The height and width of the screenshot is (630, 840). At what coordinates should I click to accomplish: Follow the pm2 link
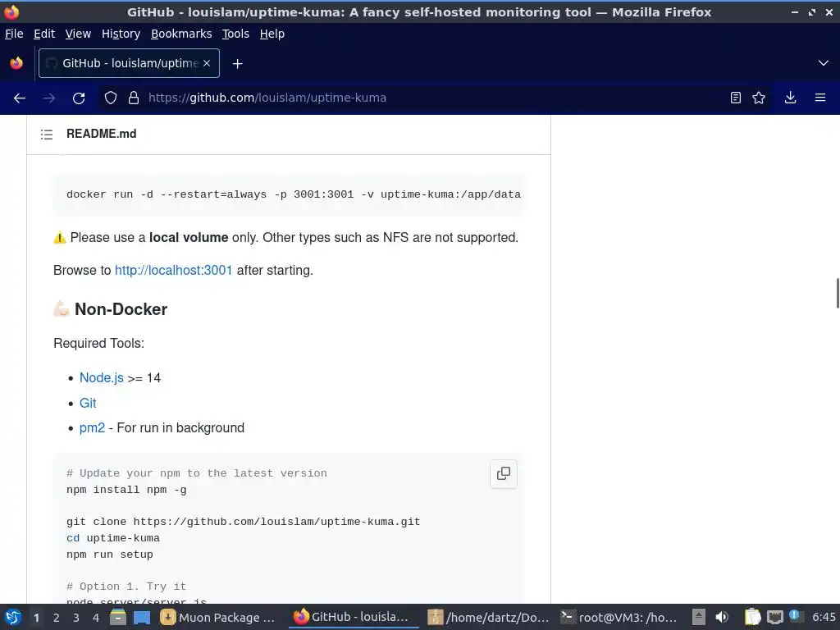click(92, 427)
